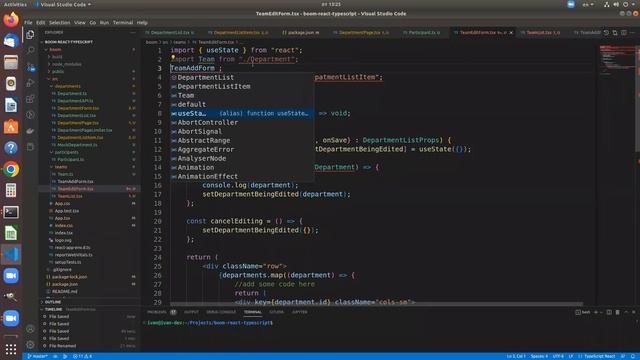Switch to the package.json editor tab
The image size is (640, 360).
(301, 33)
